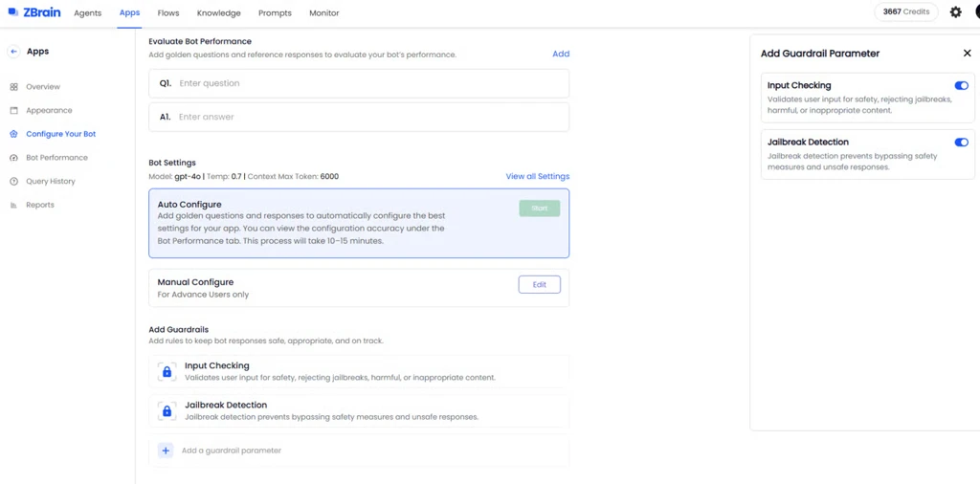Viewport: 980px width, 484px height.
Task: Click the back arrow beside Apps
Action: (13, 52)
